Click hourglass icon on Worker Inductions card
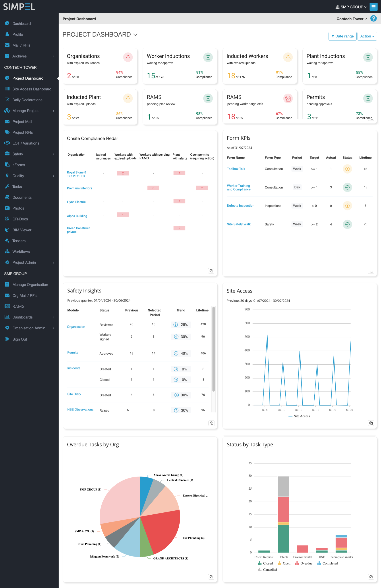This screenshot has height=588, width=381. pyautogui.click(x=208, y=57)
